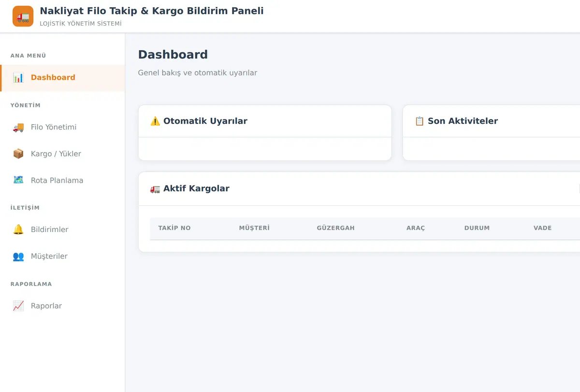Click the MÜŞTERİ column header
Image resolution: width=580 pixels, height=392 pixels.
(254, 228)
